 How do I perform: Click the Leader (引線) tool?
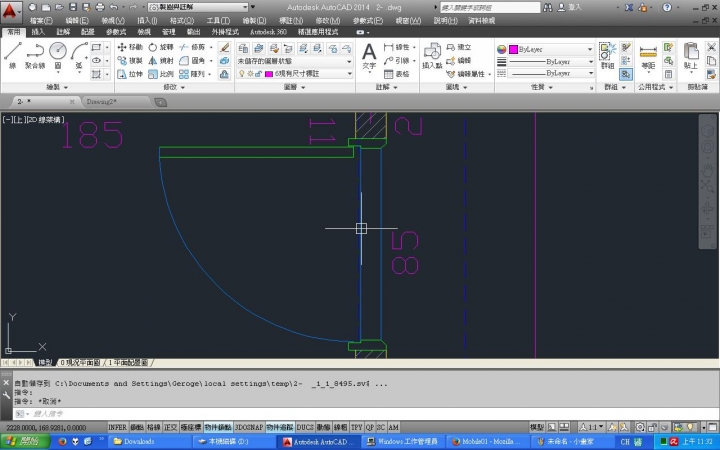pyautogui.click(x=397, y=60)
